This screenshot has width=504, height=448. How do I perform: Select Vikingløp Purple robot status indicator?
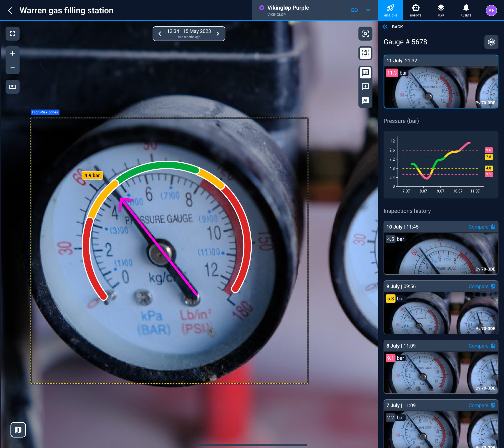pos(262,8)
